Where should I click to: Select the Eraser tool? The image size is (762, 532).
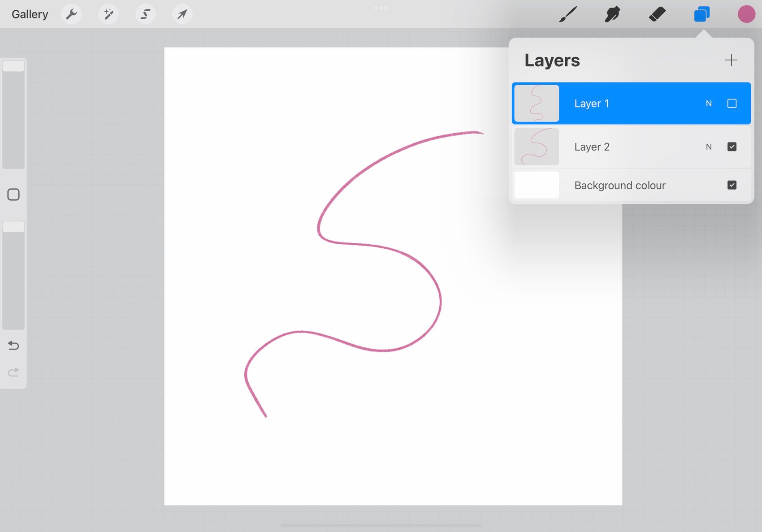[x=657, y=14]
